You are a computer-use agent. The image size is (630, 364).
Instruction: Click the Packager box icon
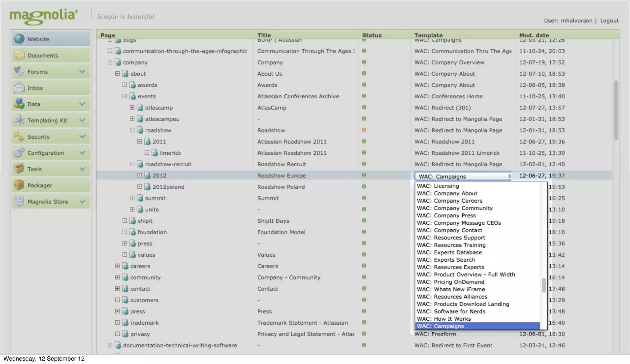19,185
